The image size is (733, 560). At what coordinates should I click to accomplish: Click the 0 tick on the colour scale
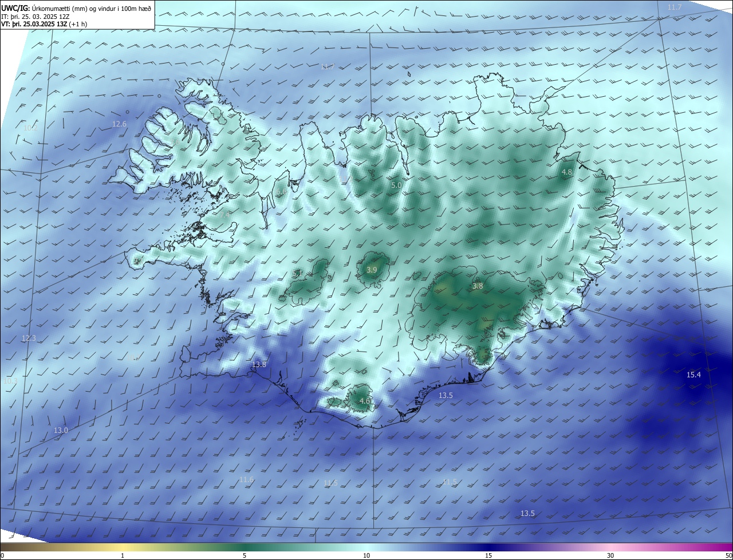tap(2, 556)
